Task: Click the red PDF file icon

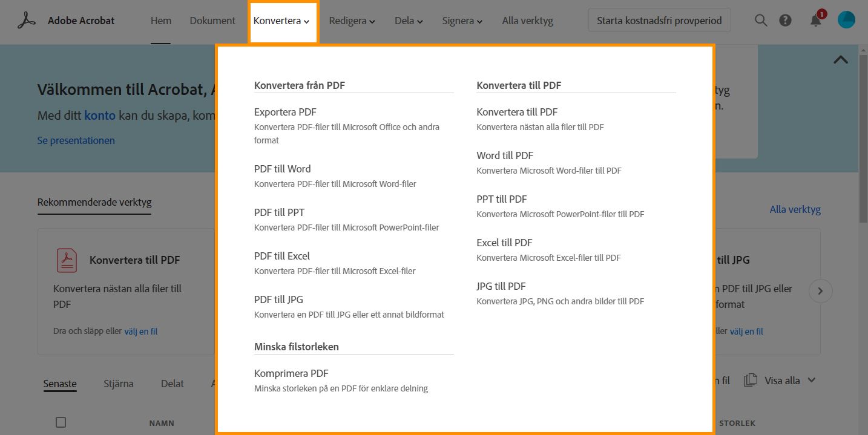Action: (67, 260)
